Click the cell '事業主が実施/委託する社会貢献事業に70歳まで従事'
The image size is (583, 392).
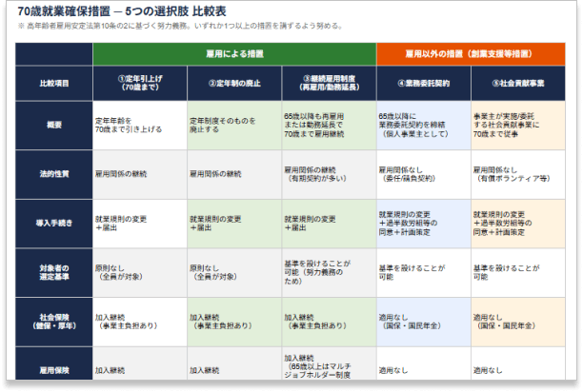point(518,126)
